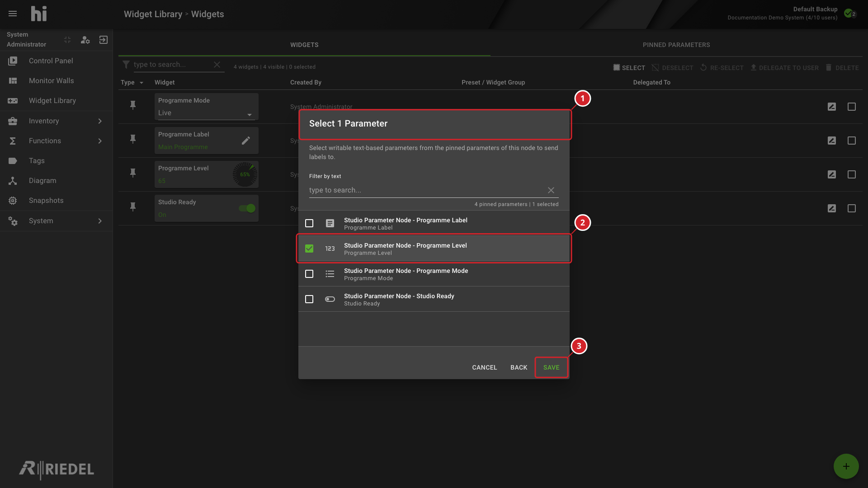The image size is (868, 488).
Task: Adjust the Programme Level 65% dial
Action: 245,174
